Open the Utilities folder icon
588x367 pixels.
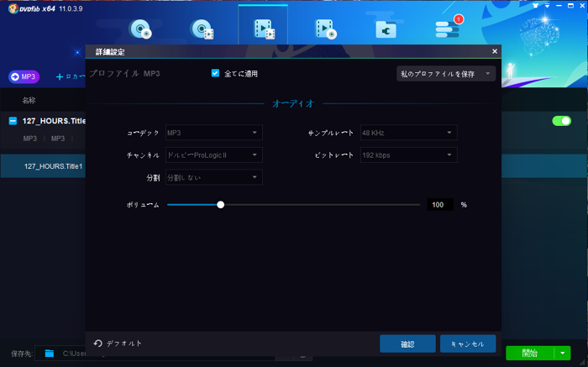click(386, 30)
